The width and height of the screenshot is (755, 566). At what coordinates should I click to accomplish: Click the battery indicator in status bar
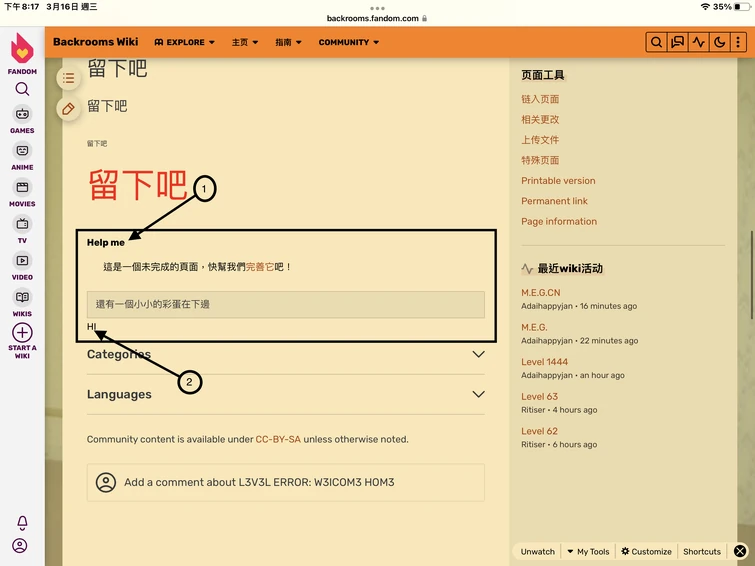pyautogui.click(x=742, y=7)
